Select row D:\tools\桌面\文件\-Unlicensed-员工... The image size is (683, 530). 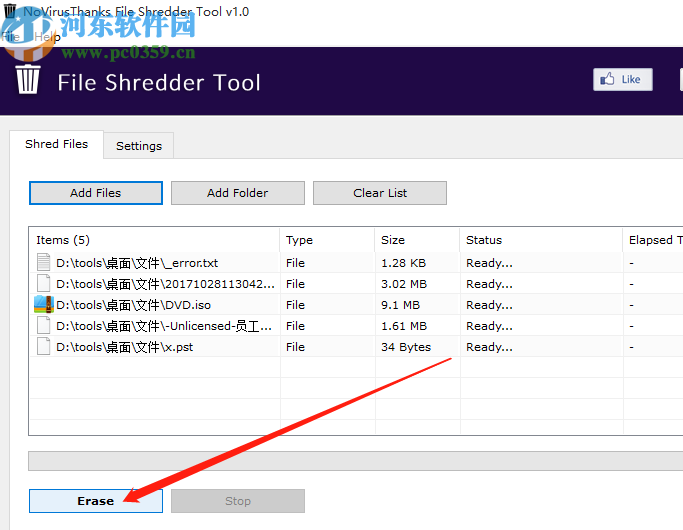pyautogui.click(x=356, y=325)
